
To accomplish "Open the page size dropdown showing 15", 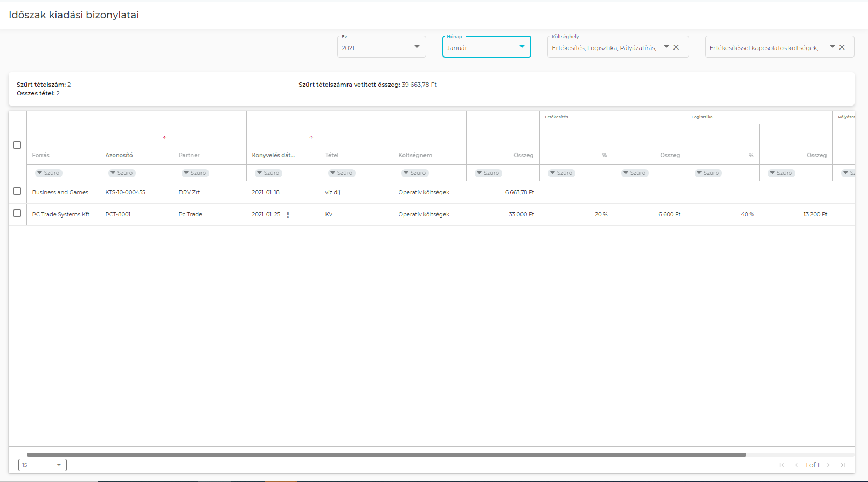I will (x=43, y=465).
